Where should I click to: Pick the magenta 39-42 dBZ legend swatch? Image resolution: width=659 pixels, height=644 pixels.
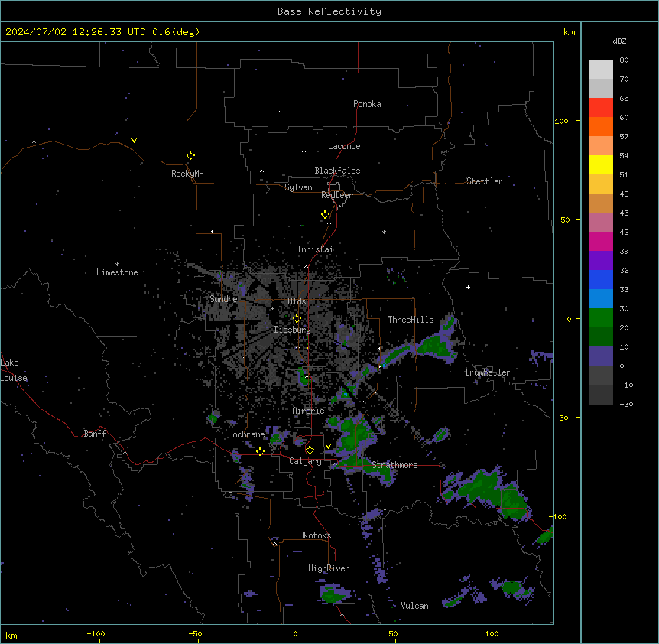pos(601,241)
